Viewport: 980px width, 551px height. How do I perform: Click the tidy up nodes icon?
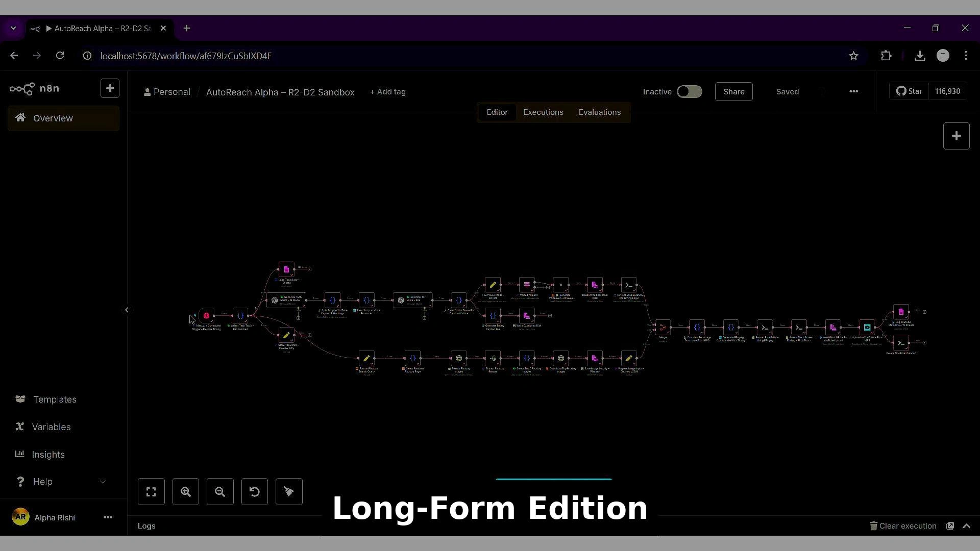[x=289, y=492]
